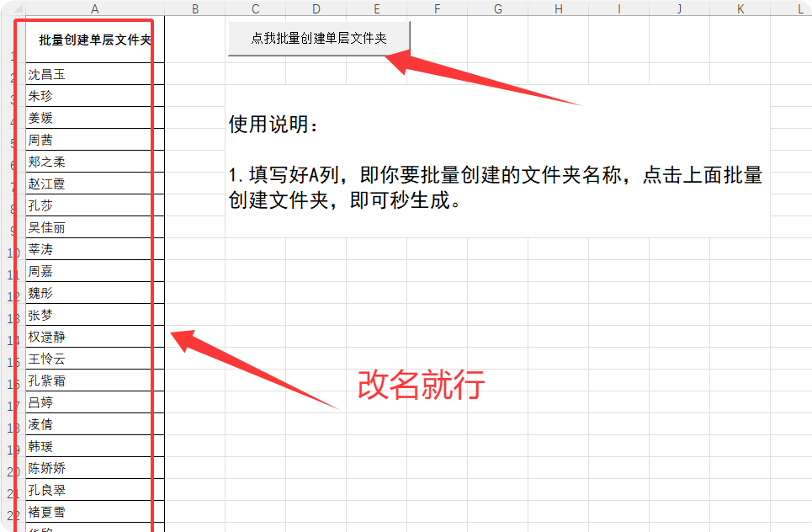The height and width of the screenshot is (532, 812).
Task: Click cell with name 莘涛
Action: click(x=95, y=249)
